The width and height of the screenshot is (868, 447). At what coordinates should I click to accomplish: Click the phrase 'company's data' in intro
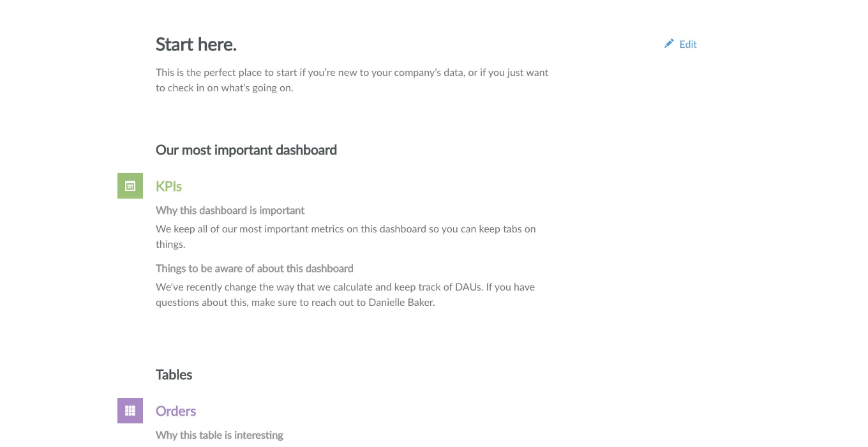point(423,73)
